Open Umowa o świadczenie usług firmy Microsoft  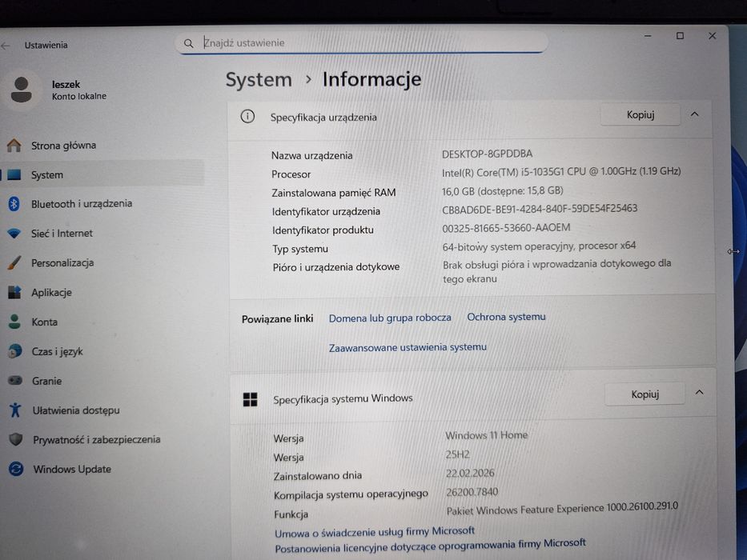(x=375, y=531)
